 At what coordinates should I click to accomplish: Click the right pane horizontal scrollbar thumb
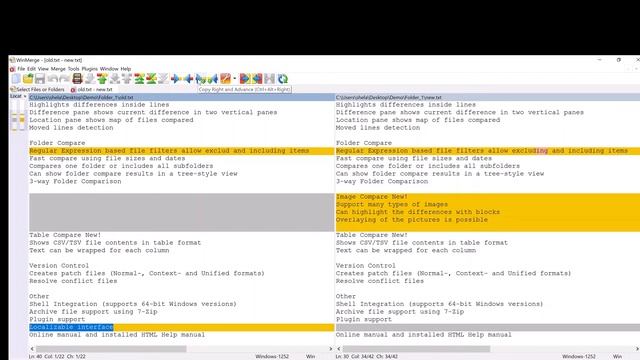(416, 349)
